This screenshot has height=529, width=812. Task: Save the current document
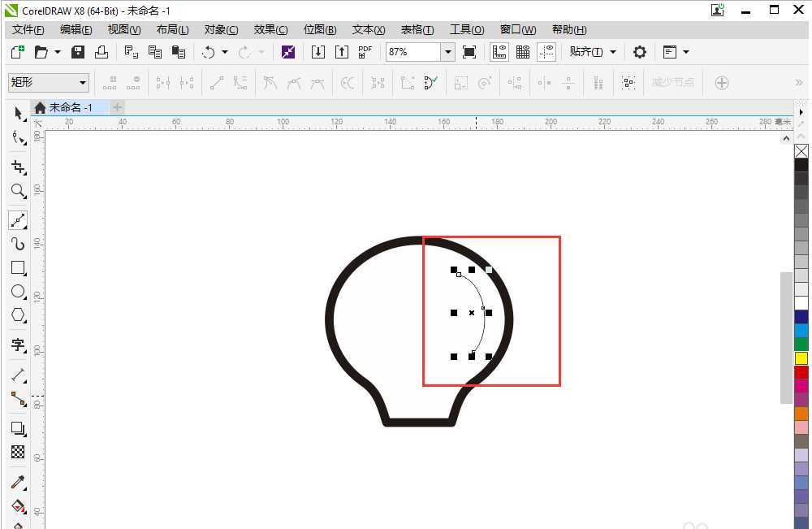(x=77, y=51)
